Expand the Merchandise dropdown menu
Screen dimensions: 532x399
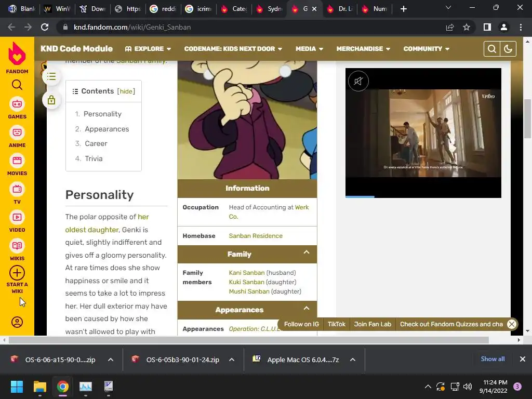tap(363, 49)
